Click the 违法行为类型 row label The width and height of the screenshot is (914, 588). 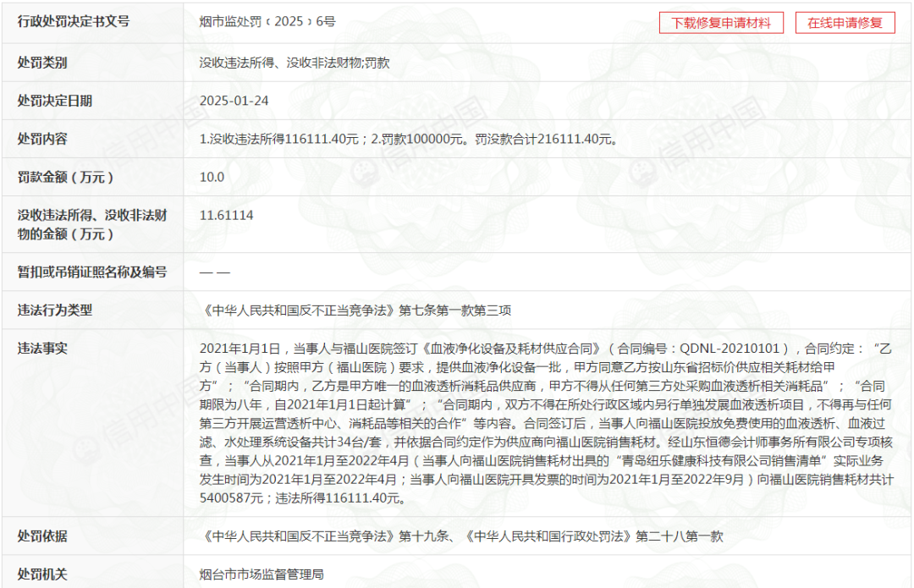[55, 310]
